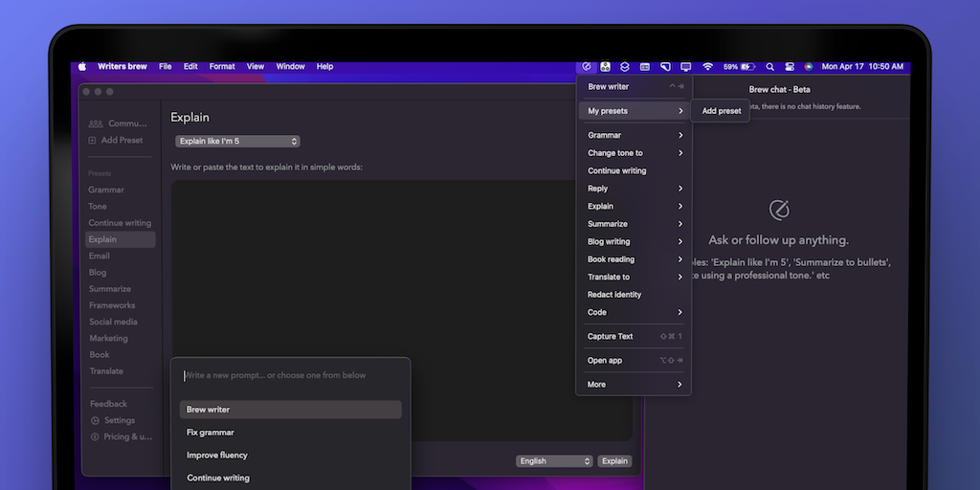Image resolution: width=980 pixels, height=490 pixels.
Task: Open the display mirroring icon in the menu bar
Action: [x=685, y=66]
